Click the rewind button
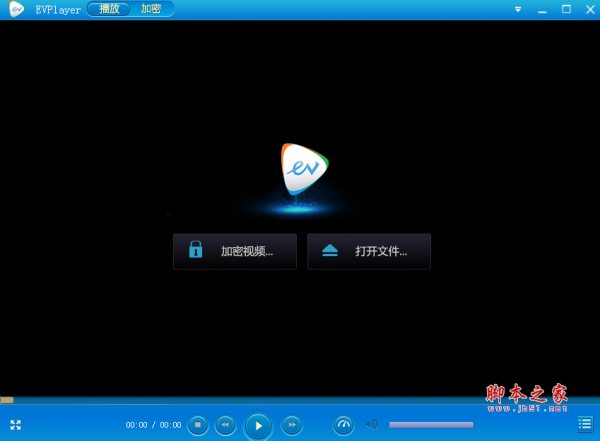600x441 pixels. click(x=225, y=425)
